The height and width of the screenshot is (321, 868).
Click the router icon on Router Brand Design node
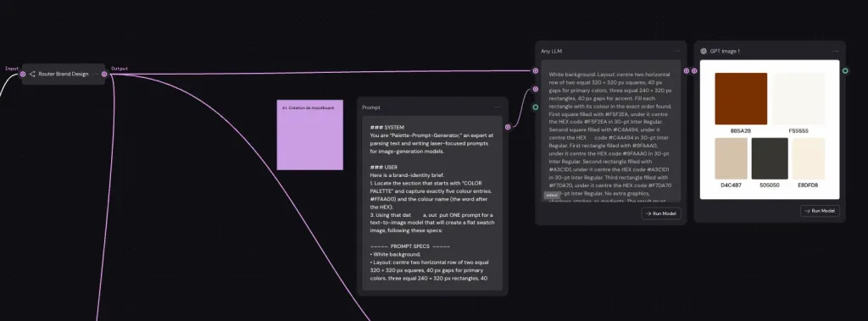32,74
